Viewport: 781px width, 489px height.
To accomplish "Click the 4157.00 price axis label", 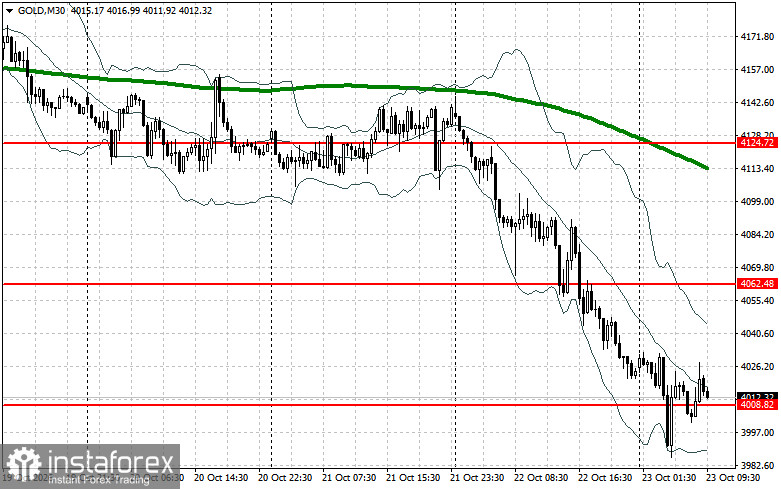I will click(757, 70).
